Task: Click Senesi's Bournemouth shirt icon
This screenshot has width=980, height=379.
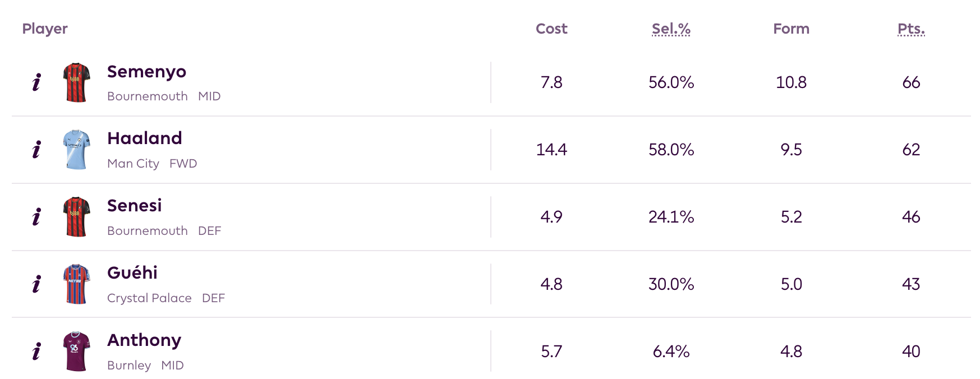Action: [77, 217]
